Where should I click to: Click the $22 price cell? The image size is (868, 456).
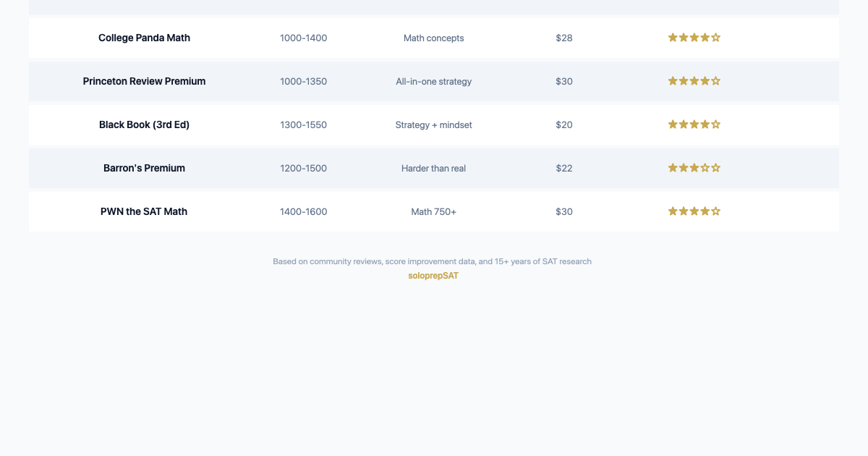[x=564, y=168]
